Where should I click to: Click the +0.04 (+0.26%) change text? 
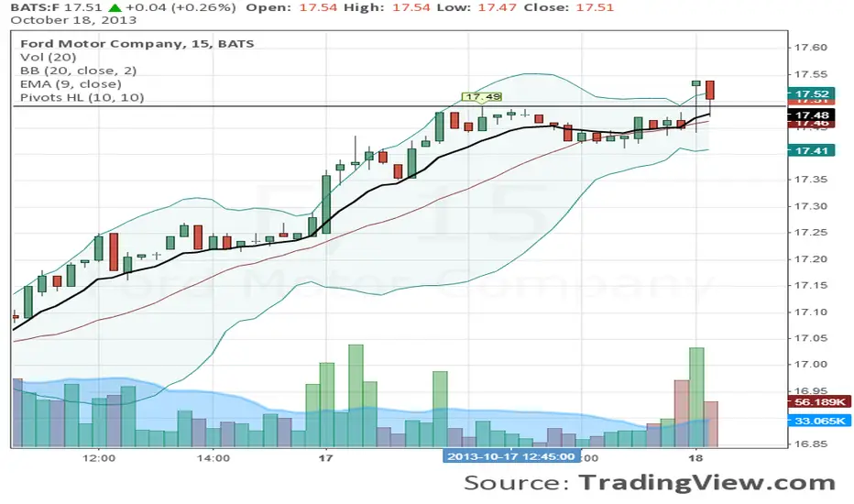tap(181, 7)
